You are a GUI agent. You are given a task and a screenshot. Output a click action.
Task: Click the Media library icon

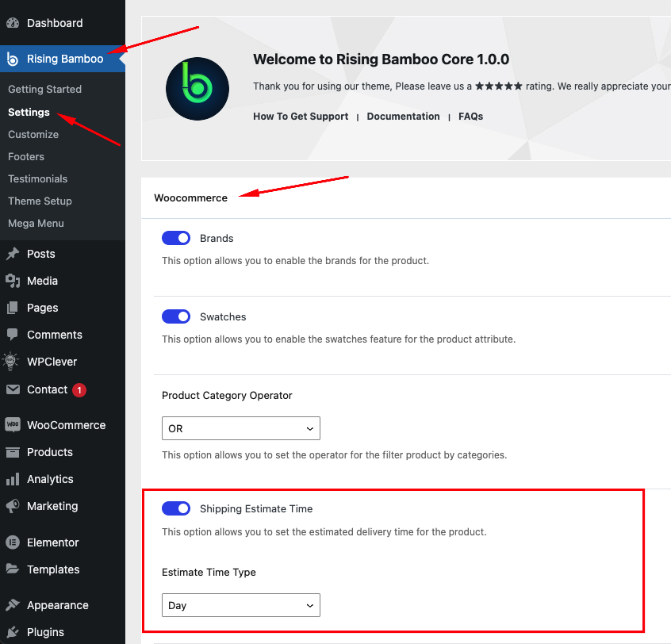(13, 281)
